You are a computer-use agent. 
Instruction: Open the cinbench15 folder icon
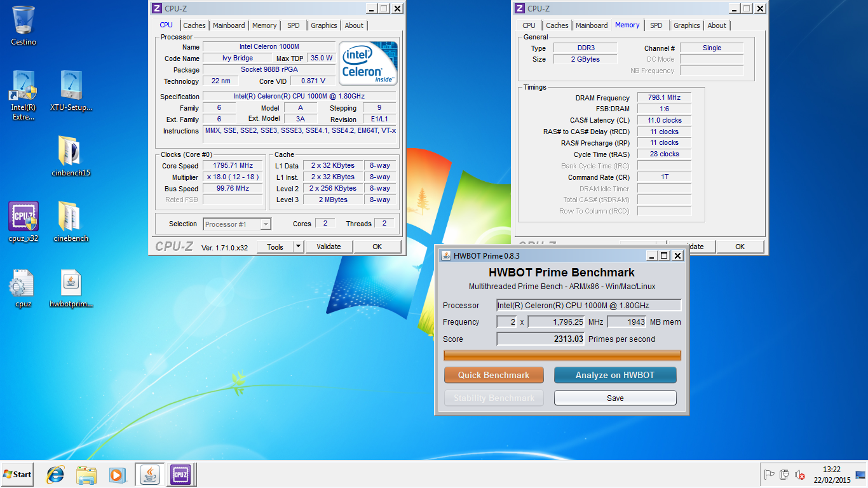[x=71, y=156]
